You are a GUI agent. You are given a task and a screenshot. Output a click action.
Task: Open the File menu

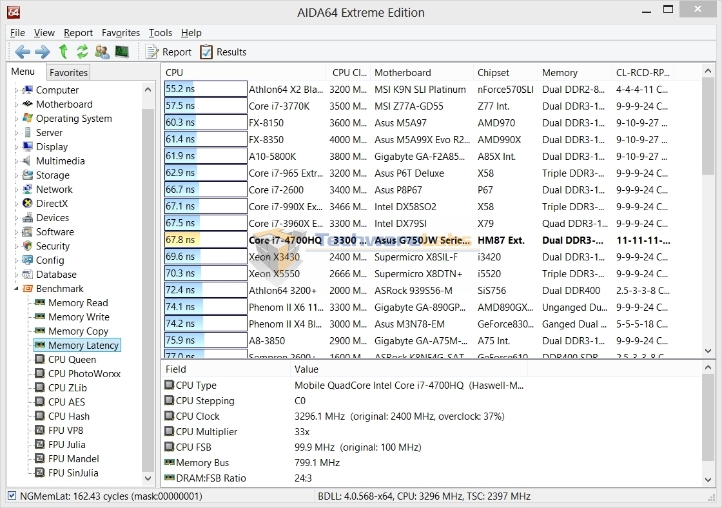pyautogui.click(x=17, y=33)
